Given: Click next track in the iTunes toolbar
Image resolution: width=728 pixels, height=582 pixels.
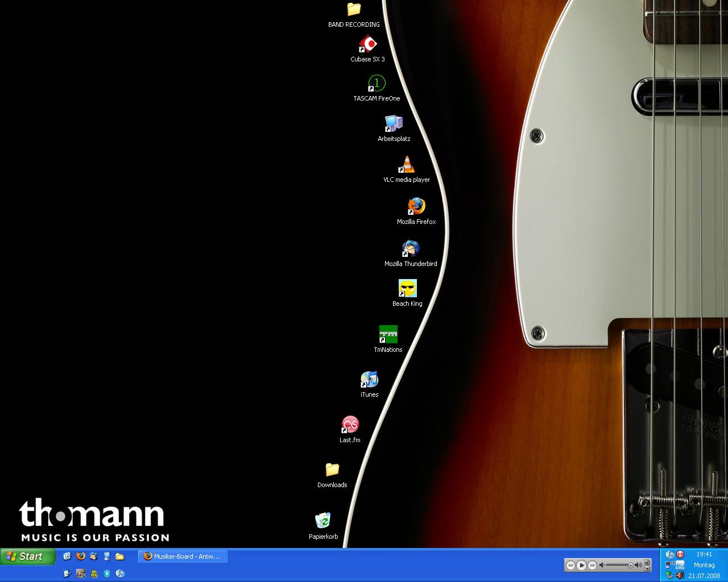Looking at the screenshot, I should [592, 565].
